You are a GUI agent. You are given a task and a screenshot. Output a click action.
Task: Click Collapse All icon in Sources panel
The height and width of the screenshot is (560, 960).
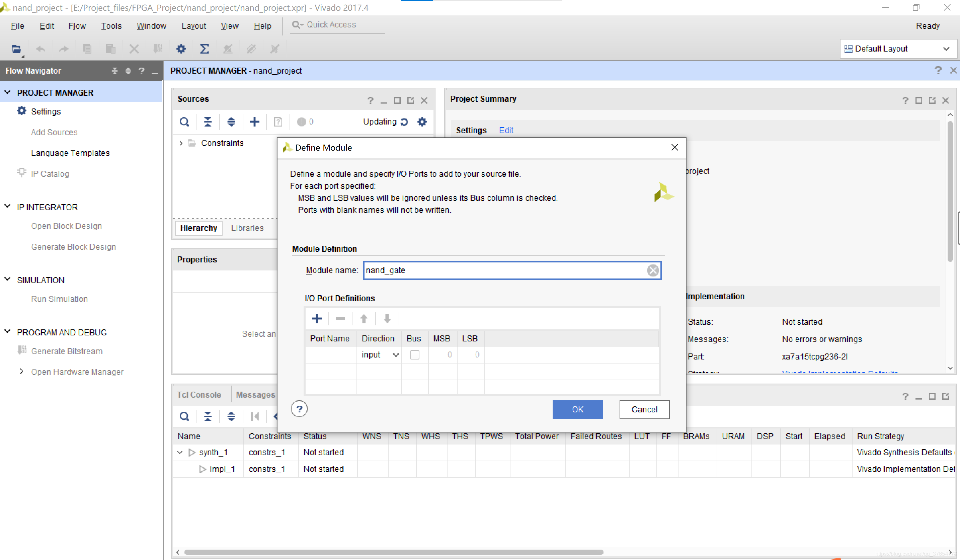[208, 122]
